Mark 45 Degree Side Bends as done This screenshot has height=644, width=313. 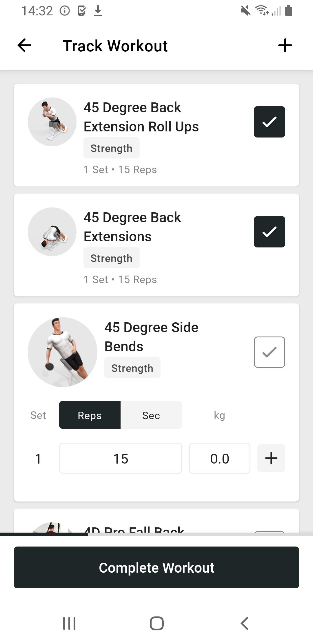click(270, 352)
